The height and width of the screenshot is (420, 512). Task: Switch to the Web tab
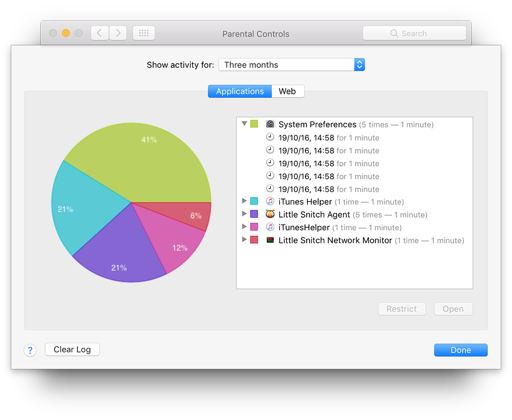(x=288, y=92)
